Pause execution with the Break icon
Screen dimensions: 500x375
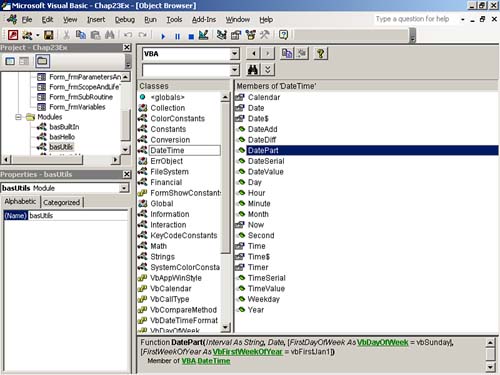pos(177,36)
